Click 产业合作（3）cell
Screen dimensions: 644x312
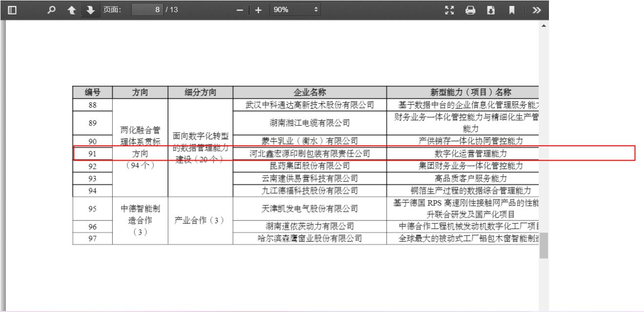coord(200,220)
